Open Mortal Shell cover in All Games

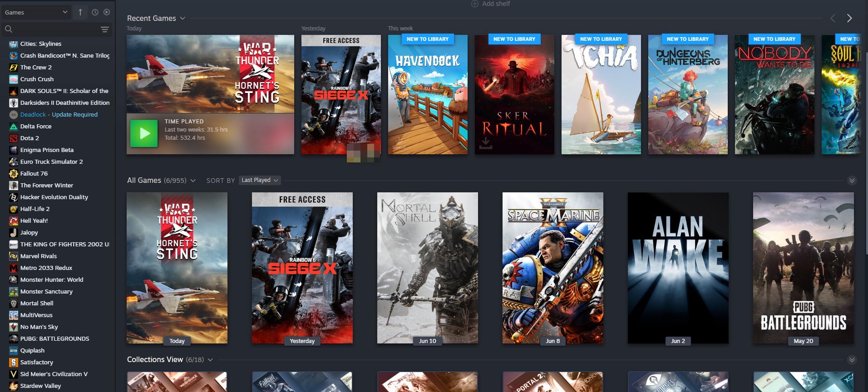pos(428,268)
